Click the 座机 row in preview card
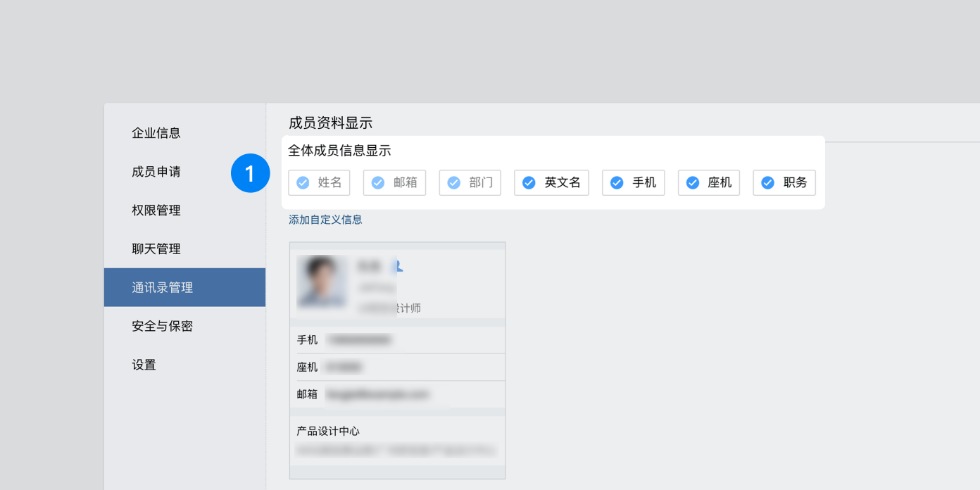This screenshot has height=490, width=980. 397,367
